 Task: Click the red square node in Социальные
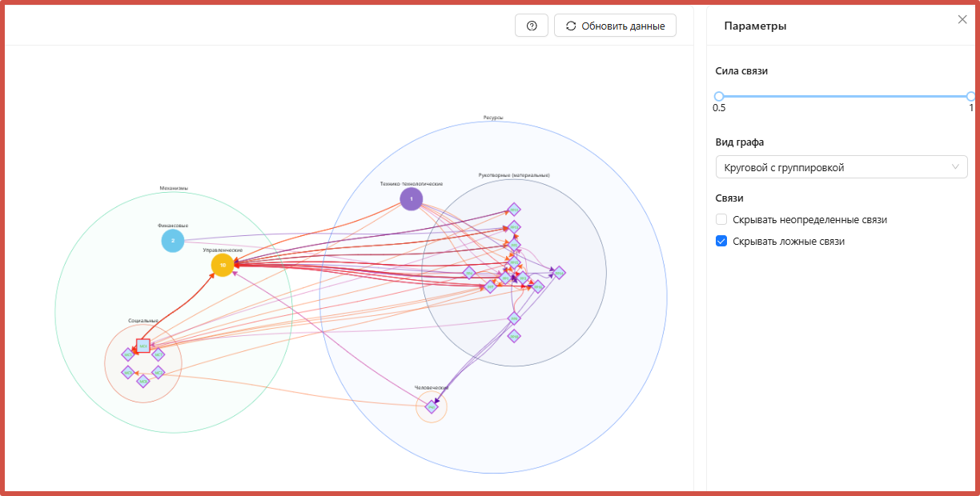pos(143,346)
